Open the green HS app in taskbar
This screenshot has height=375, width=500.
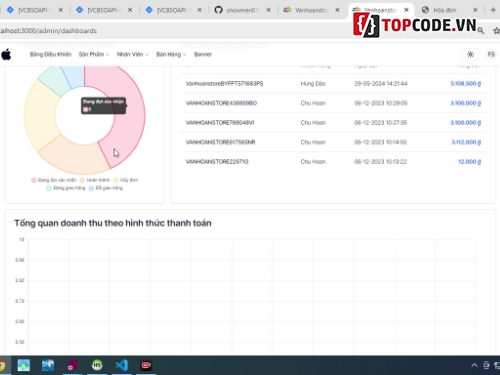tap(97, 365)
